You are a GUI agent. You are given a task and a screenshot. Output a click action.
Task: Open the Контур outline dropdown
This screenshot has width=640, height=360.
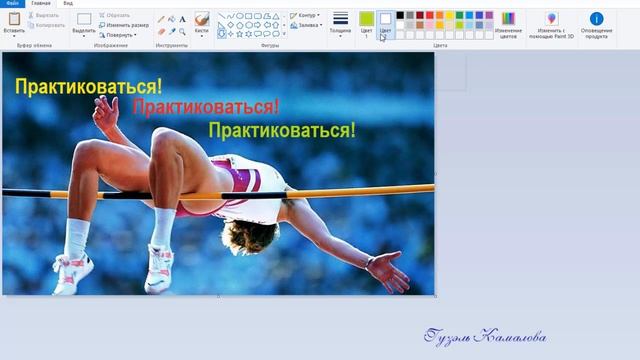[305, 16]
